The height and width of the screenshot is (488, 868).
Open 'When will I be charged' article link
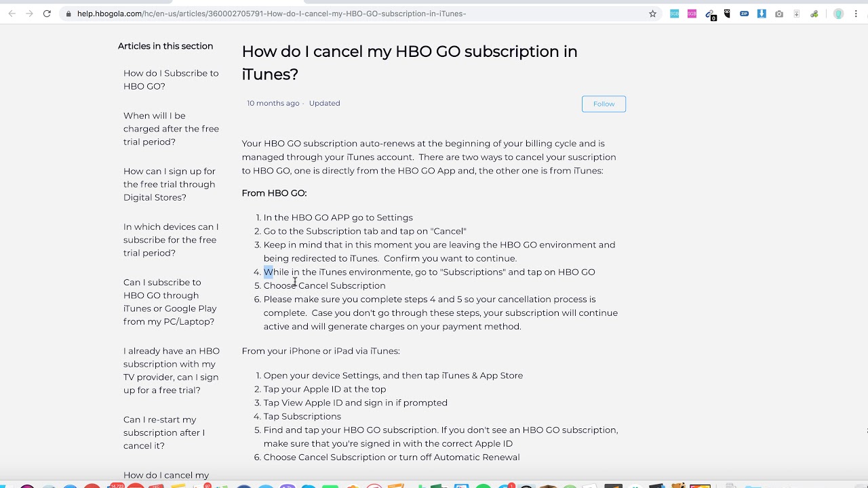tap(171, 129)
